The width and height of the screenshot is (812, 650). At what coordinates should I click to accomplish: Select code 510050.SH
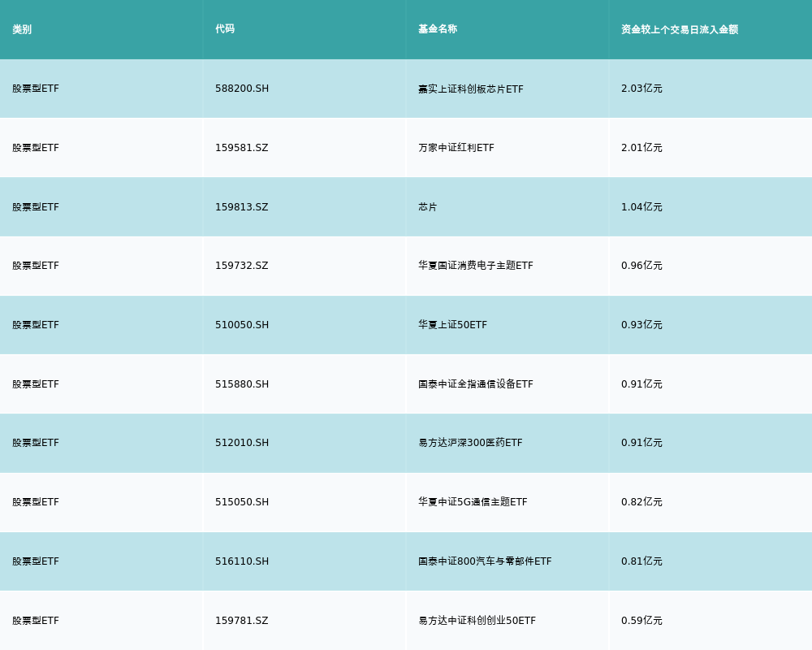(x=242, y=325)
